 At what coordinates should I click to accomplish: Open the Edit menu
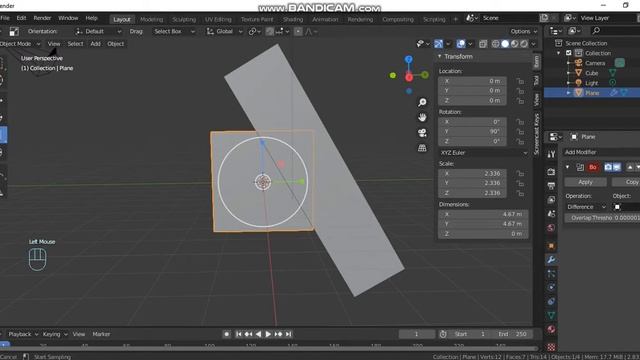(x=21, y=18)
